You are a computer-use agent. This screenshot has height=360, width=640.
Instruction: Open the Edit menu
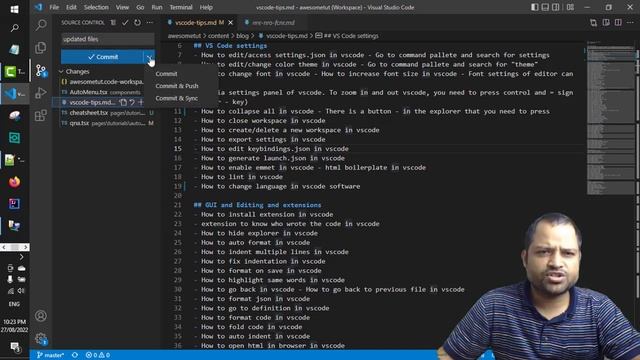71,7
